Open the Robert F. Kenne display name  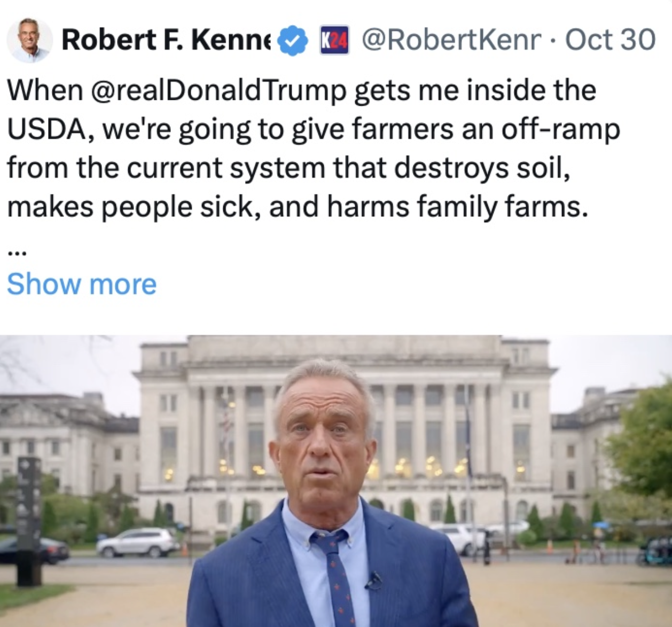click(x=167, y=40)
